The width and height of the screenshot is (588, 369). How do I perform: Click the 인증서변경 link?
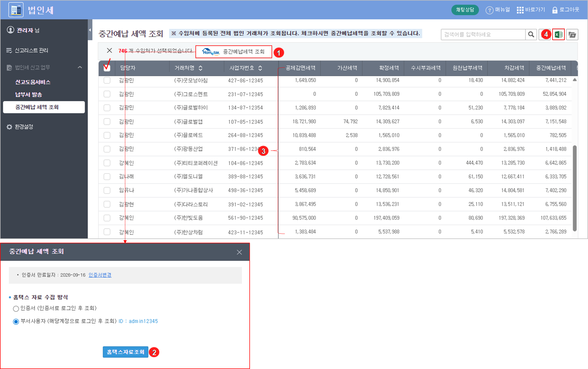coord(100,275)
